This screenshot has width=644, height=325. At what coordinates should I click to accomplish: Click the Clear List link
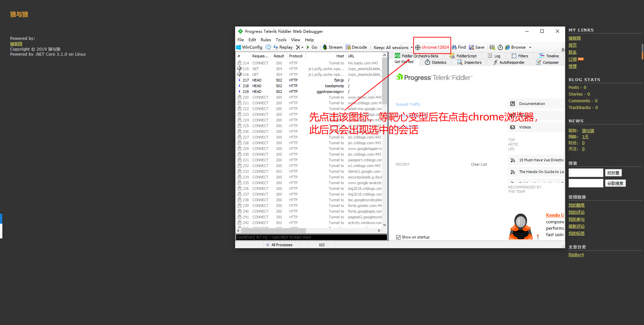[479, 164]
